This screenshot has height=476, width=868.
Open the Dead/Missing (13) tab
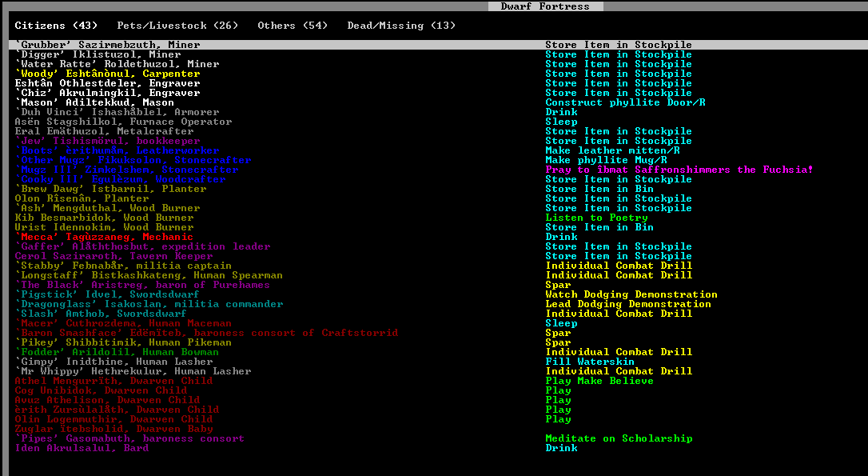(401, 26)
